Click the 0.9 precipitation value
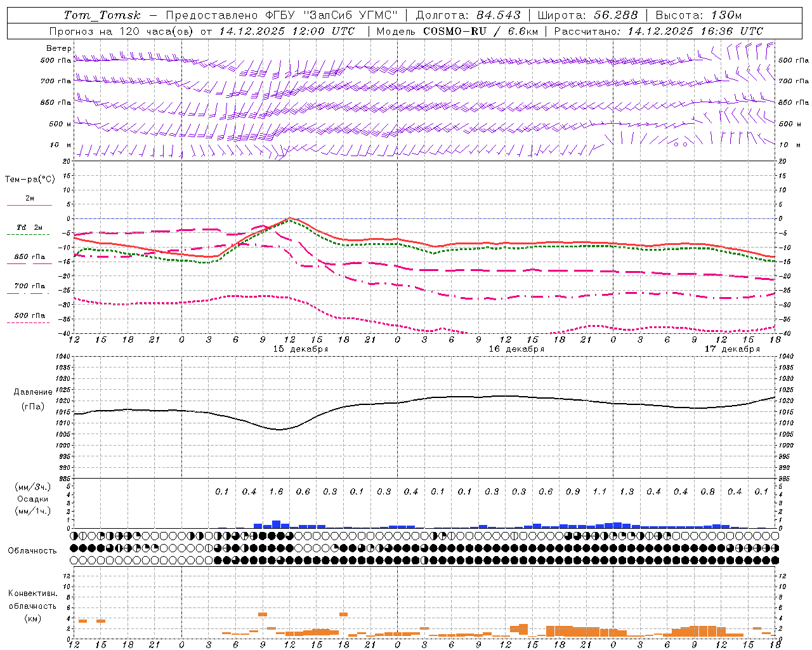The image size is (812, 650). [573, 491]
